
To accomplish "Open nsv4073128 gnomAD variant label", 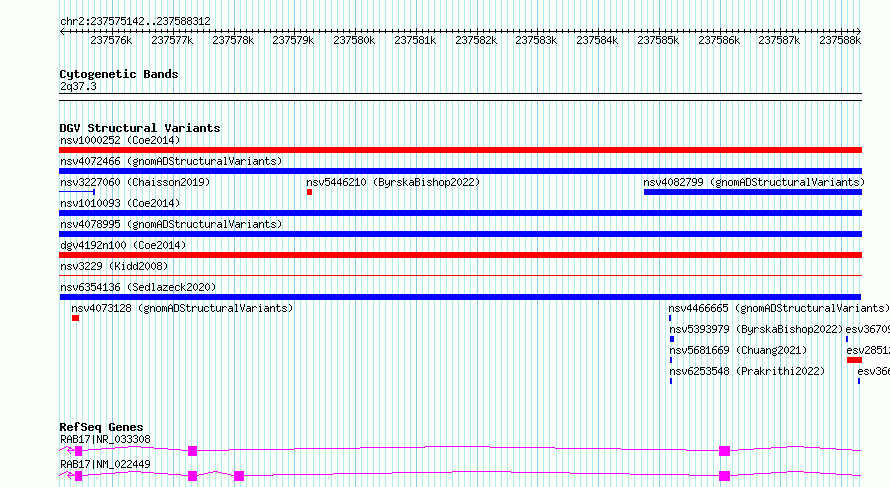I will point(182,308).
